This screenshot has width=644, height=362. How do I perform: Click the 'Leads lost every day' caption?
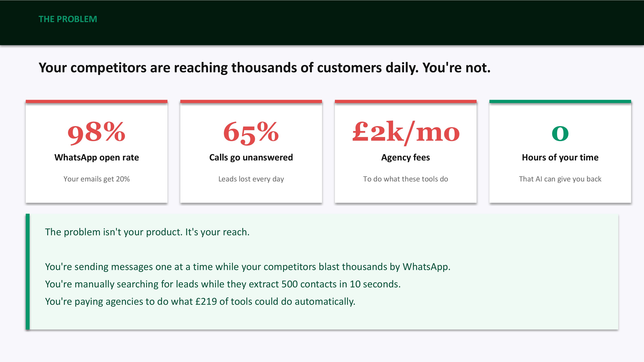pyautogui.click(x=251, y=179)
